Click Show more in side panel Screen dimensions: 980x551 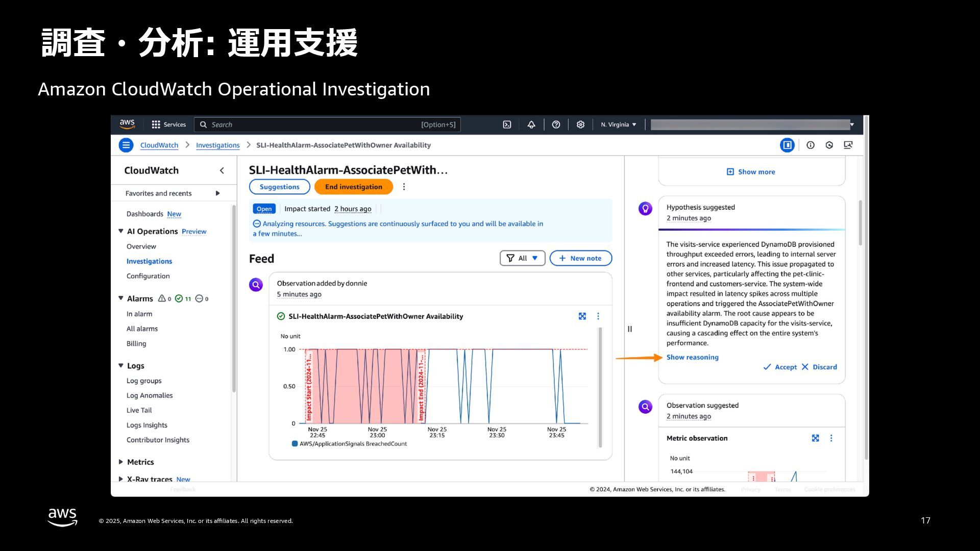[751, 172]
